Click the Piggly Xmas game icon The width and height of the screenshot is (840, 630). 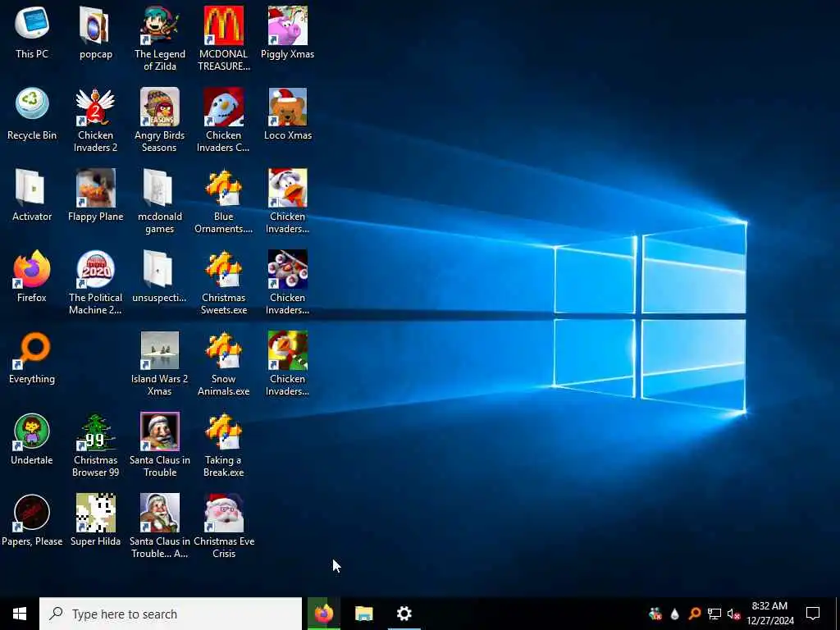coord(288,25)
